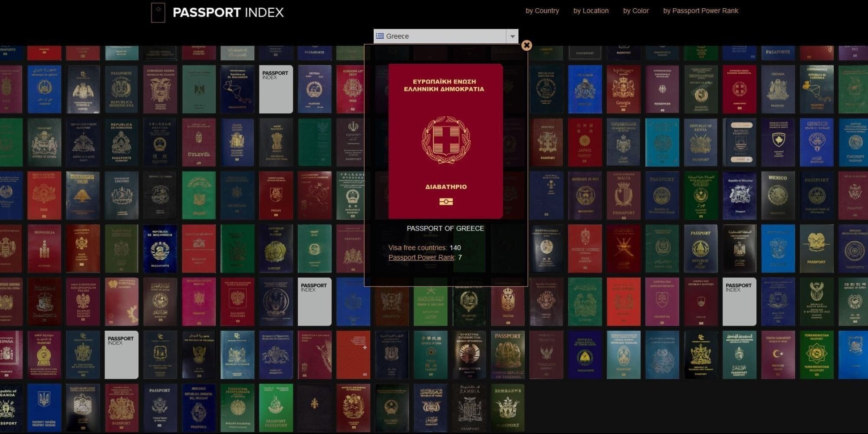
Task: Select the Malta passport thumbnail
Action: point(623,196)
